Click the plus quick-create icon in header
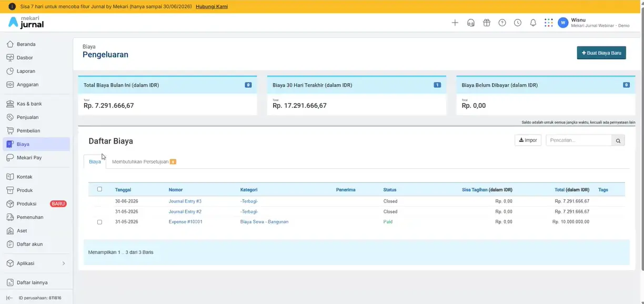 pyautogui.click(x=455, y=23)
